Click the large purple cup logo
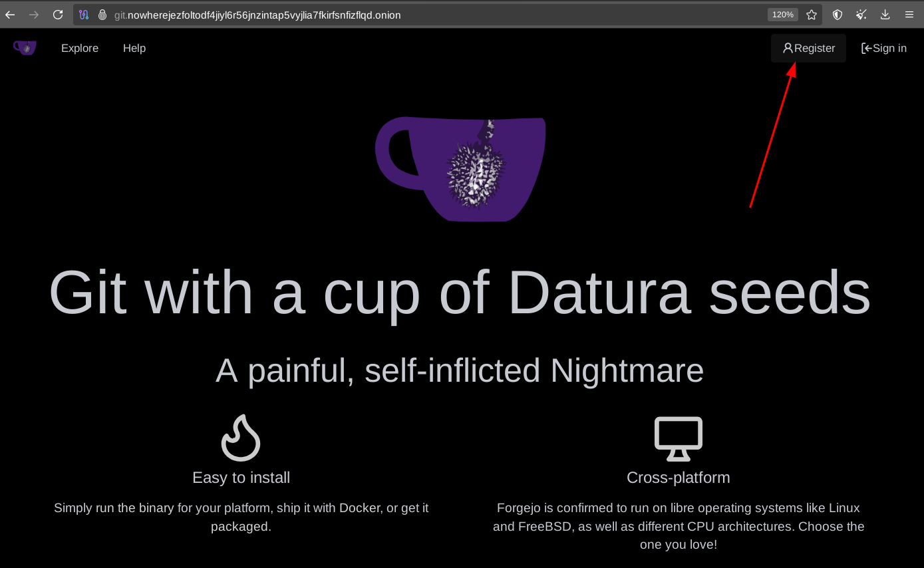Screen dimensions: 924x568 tap(460, 169)
